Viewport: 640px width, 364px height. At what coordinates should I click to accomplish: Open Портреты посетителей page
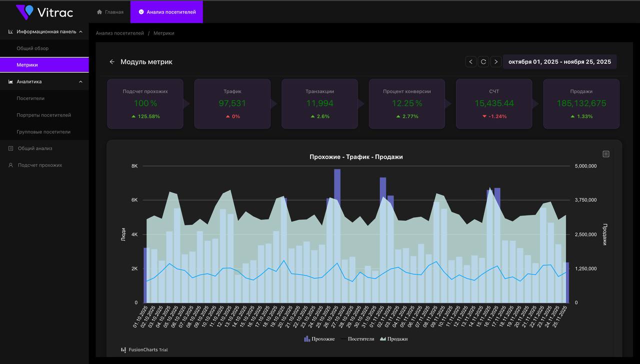click(44, 115)
